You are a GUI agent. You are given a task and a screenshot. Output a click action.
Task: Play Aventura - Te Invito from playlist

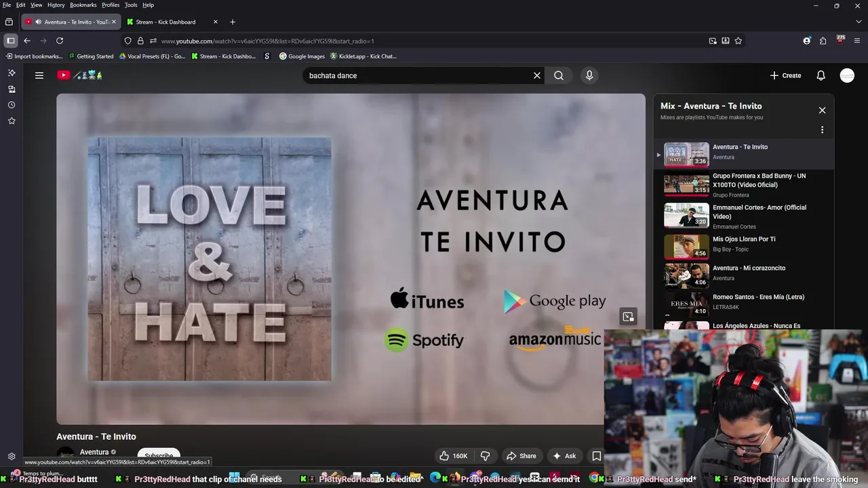(743, 155)
